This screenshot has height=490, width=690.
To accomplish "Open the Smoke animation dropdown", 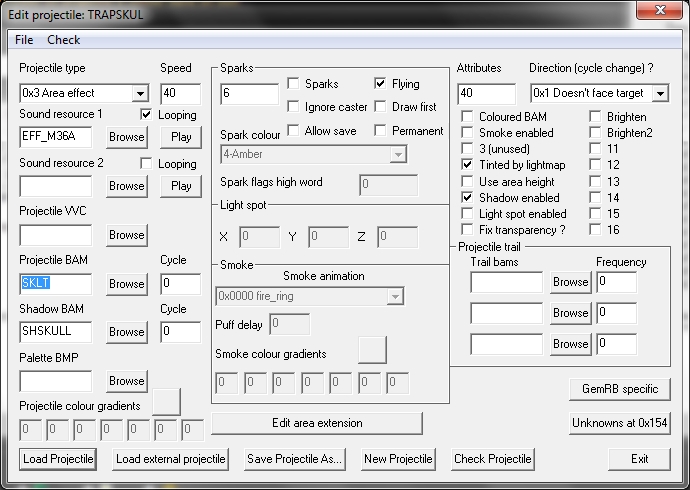I will pos(395,296).
